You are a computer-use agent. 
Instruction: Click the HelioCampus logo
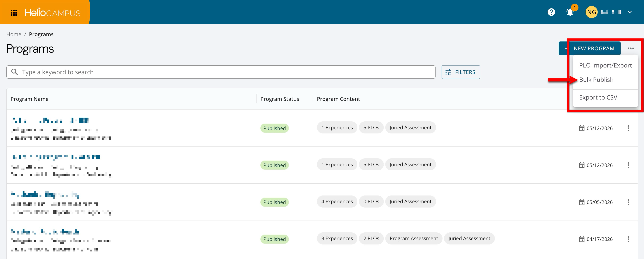point(53,12)
